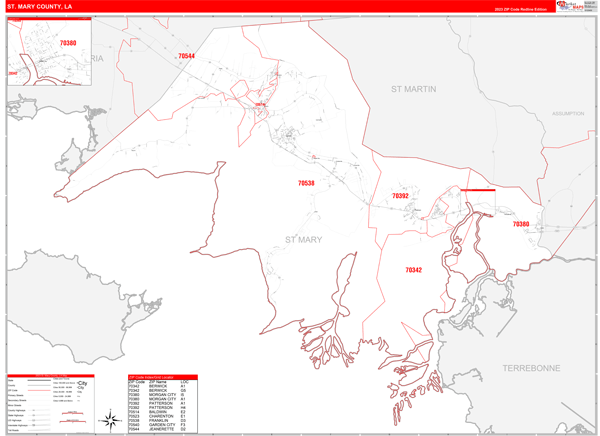The height and width of the screenshot is (436, 600).
Task: Select the 70538 ZIP code label
Action: [x=306, y=183]
